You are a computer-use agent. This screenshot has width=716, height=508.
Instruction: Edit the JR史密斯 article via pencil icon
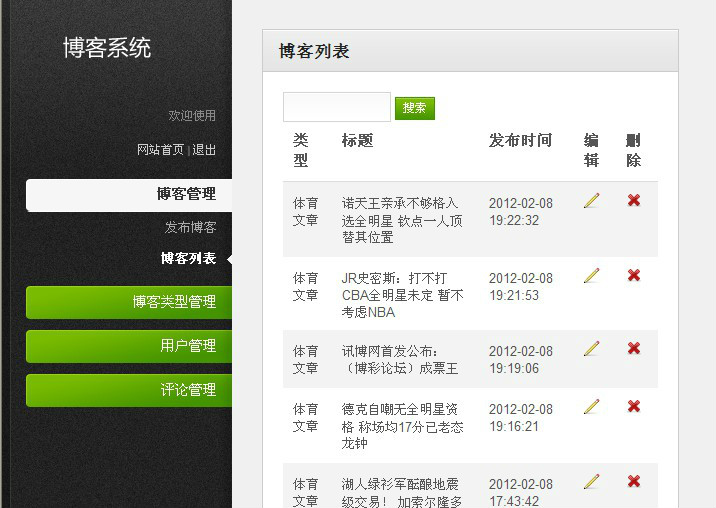(x=591, y=275)
